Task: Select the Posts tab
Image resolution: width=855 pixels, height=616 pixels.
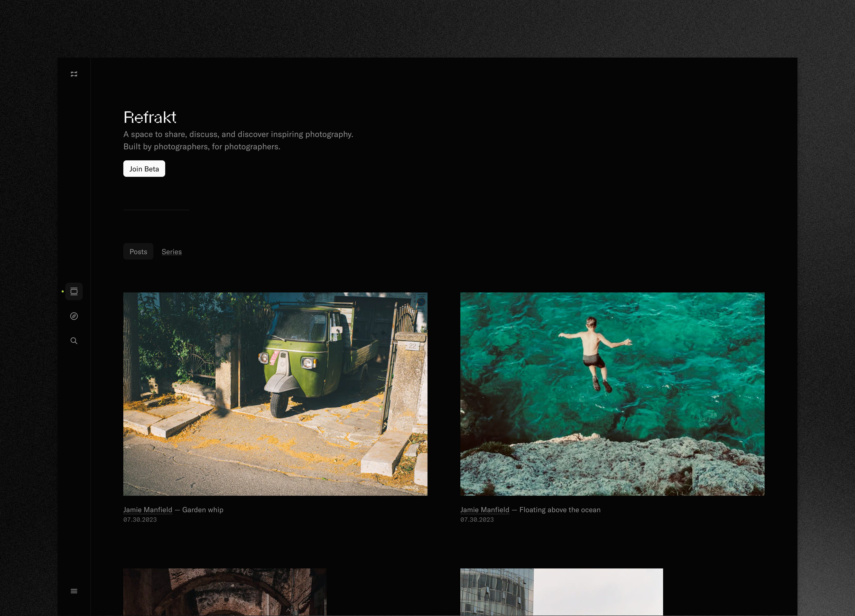Action: pyautogui.click(x=138, y=251)
